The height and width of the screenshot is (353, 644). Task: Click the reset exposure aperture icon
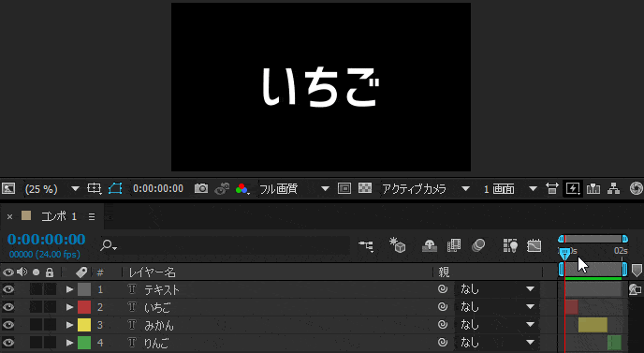pos(637,188)
